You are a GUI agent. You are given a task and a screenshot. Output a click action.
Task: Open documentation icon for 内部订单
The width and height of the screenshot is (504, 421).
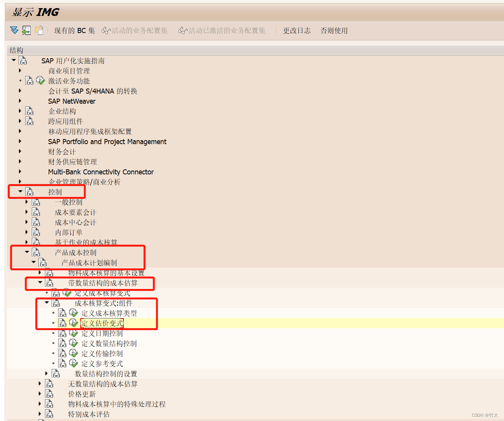36,232
